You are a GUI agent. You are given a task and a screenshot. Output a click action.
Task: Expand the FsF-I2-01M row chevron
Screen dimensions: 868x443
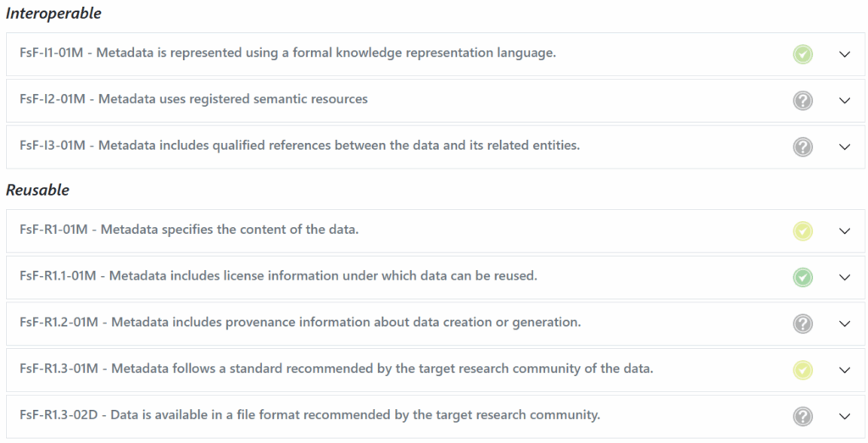[x=844, y=101]
